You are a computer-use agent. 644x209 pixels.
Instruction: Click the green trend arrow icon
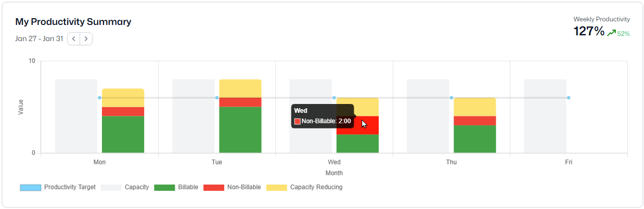point(611,33)
